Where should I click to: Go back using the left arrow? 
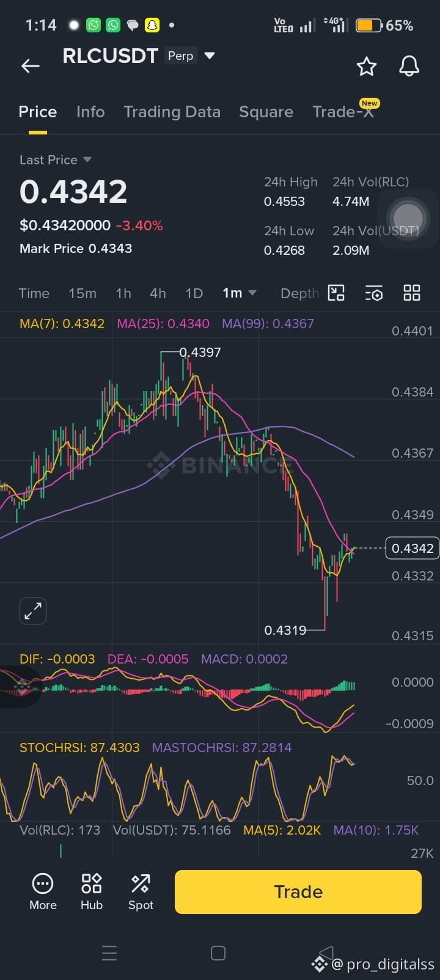coord(31,66)
